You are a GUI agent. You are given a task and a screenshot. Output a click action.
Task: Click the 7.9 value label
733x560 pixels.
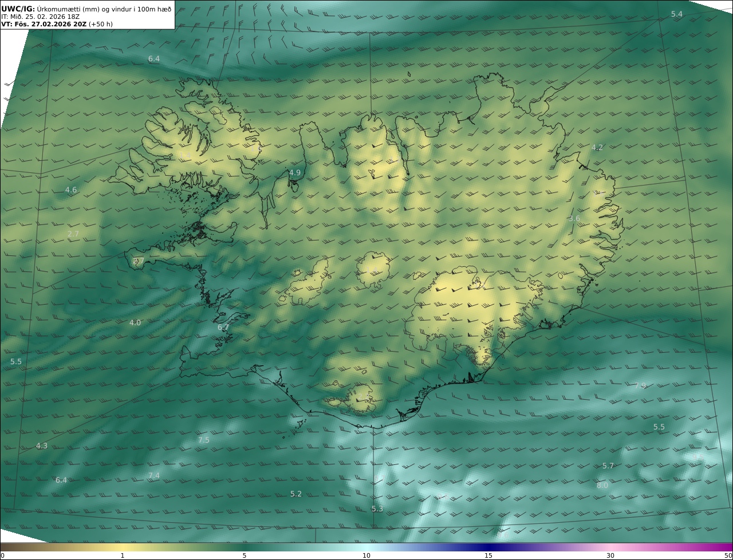click(x=640, y=385)
